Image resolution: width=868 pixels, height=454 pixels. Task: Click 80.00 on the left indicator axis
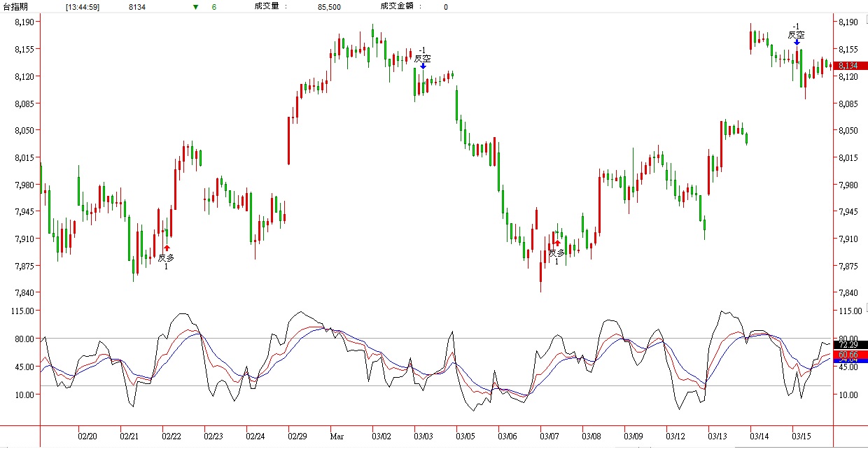click(x=25, y=339)
